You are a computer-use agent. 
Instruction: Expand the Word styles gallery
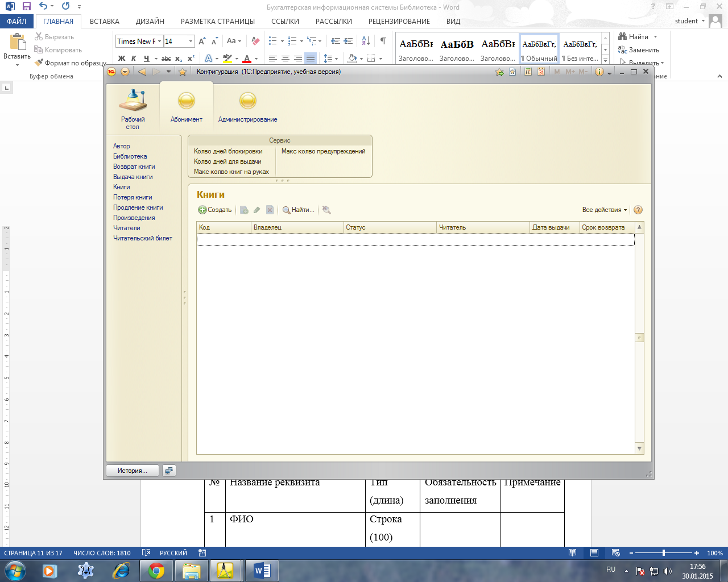tap(605, 60)
